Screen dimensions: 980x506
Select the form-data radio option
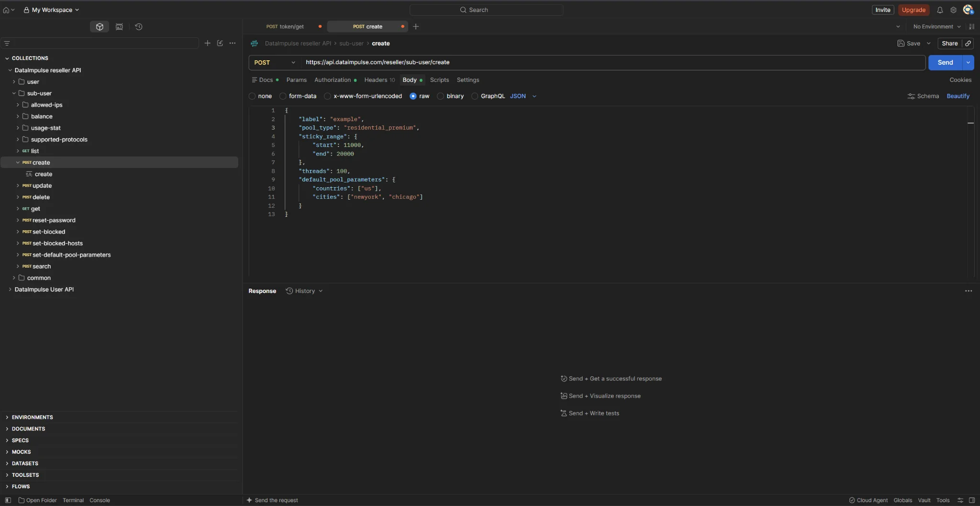283,96
